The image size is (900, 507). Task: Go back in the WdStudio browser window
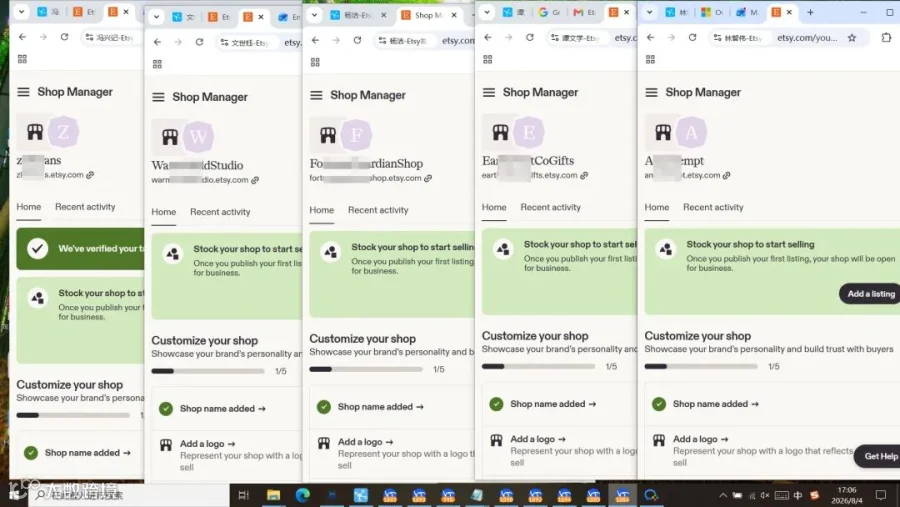pos(157,42)
